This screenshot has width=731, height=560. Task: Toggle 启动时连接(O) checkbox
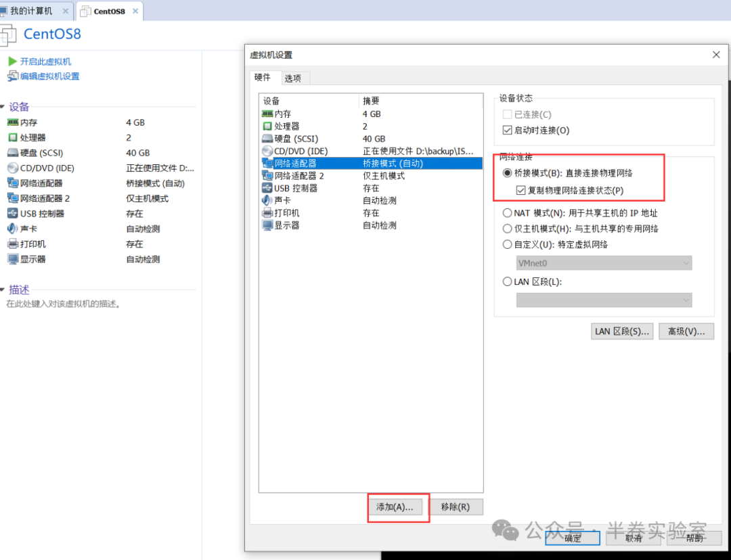(x=507, y=131)
